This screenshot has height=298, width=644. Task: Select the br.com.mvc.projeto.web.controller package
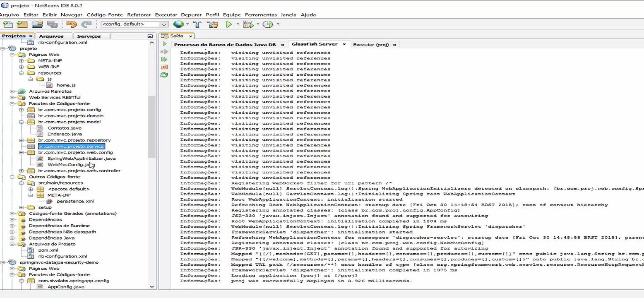[x=79, y=171]
